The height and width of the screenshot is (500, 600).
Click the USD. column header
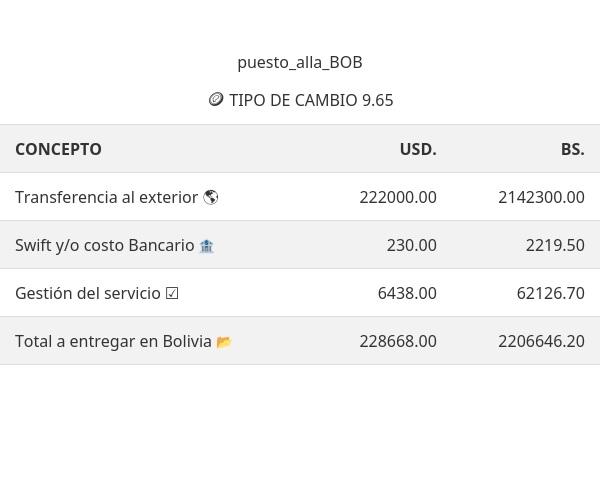pyautogui.click(x=418, y=149)
